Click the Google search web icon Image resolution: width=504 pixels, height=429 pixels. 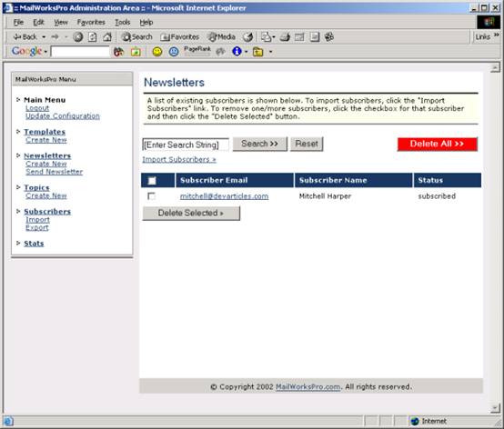[x=118, y=52]
